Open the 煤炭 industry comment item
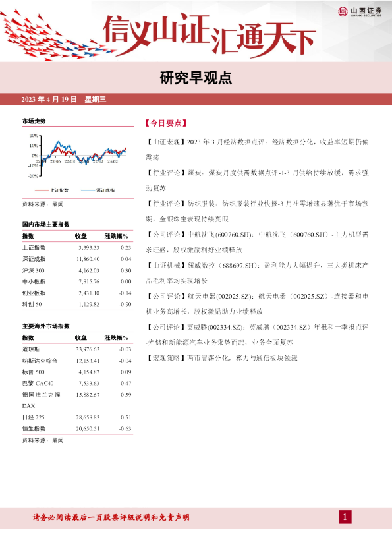 coord(257,181)
